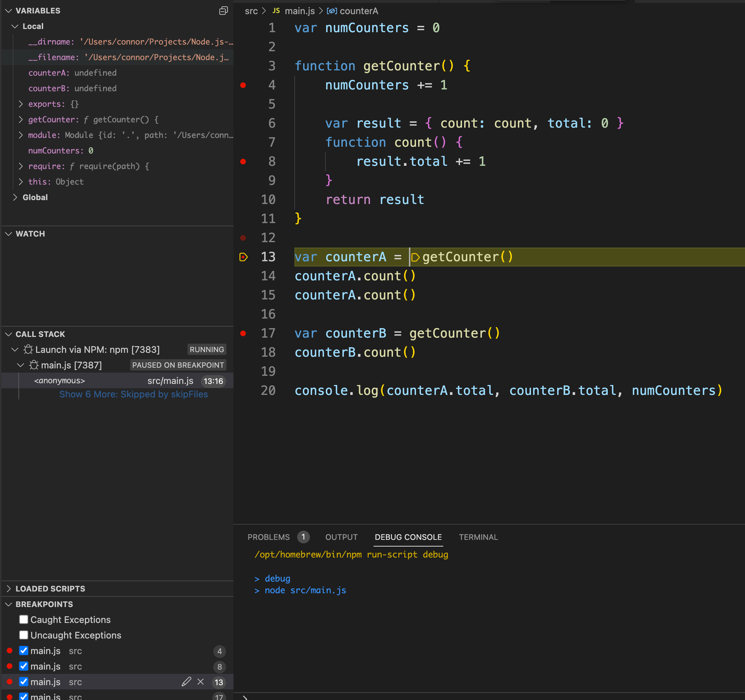Enable the Caught Exceptions checkbox

[x=24, y=619]
